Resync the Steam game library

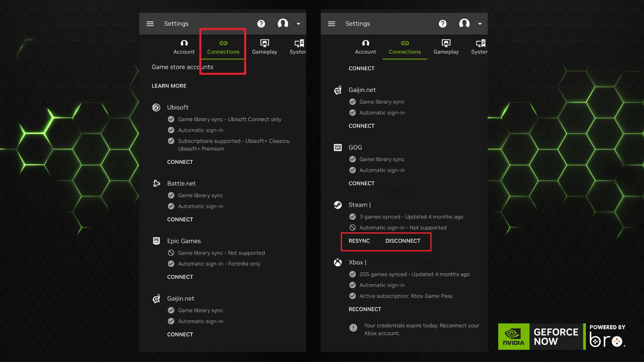coord(359,241)
